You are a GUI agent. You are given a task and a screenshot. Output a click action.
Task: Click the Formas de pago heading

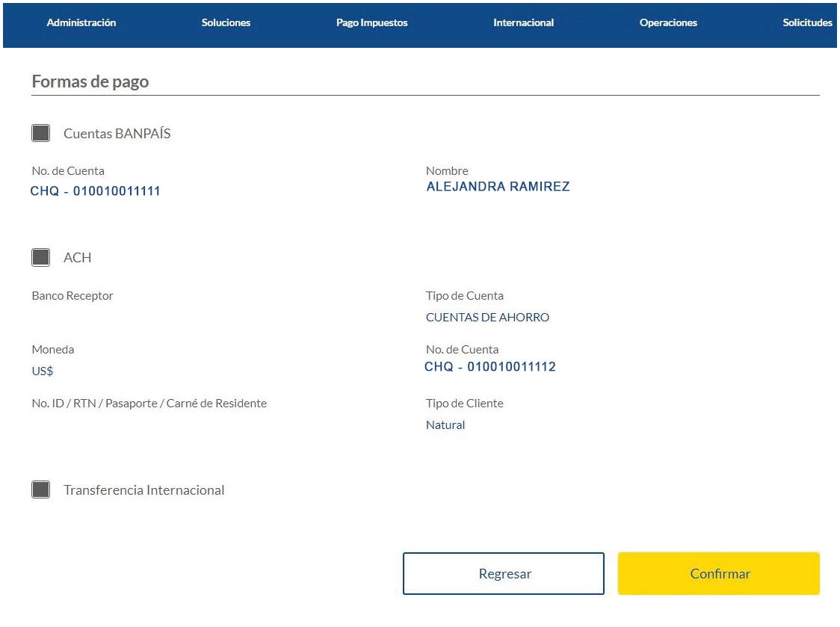click(90, 81)
